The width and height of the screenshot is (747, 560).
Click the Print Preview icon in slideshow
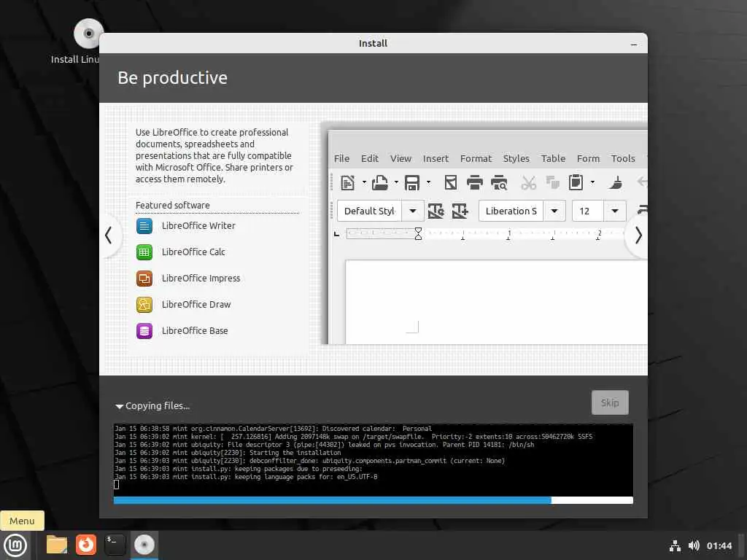[x=499, y=182]
